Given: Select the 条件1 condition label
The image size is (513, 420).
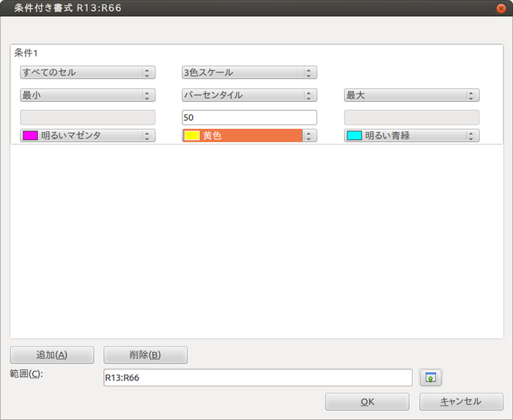Looking at the screenshot, I should pos(26,53).
